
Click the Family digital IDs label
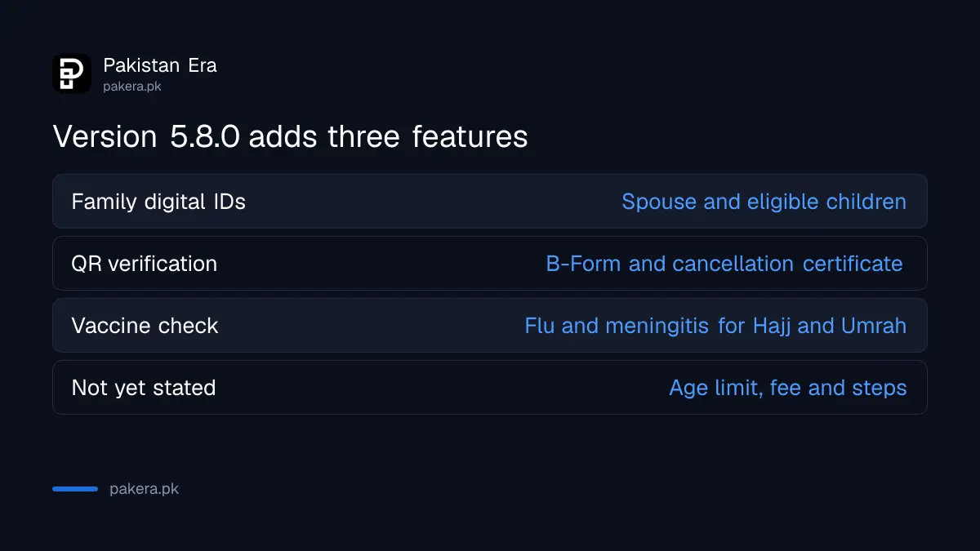tap(158, 202)
